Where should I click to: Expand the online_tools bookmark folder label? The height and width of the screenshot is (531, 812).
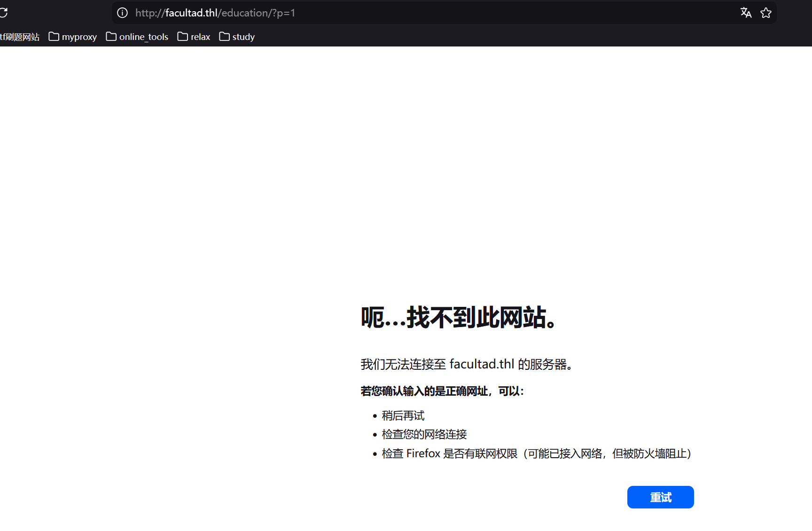143,37
